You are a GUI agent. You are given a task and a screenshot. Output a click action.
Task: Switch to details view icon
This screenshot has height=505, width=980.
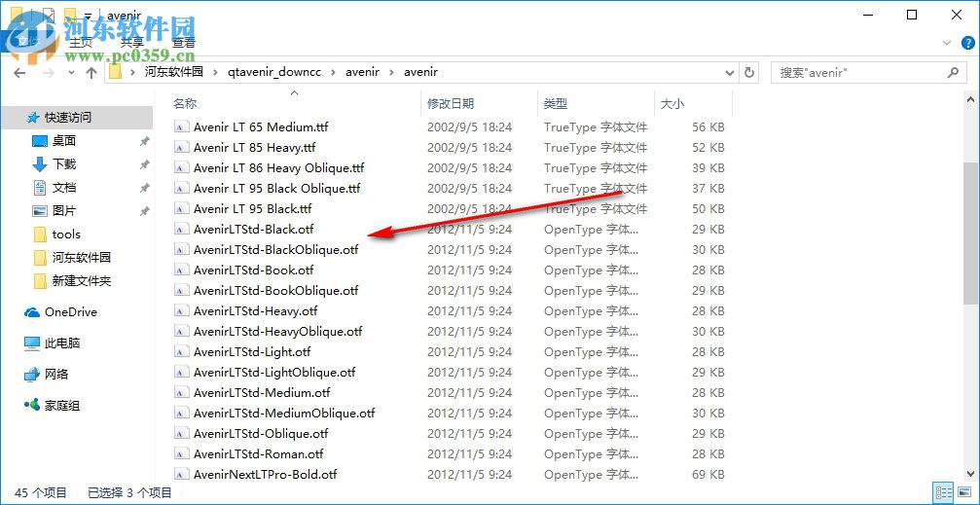[943, 492]
